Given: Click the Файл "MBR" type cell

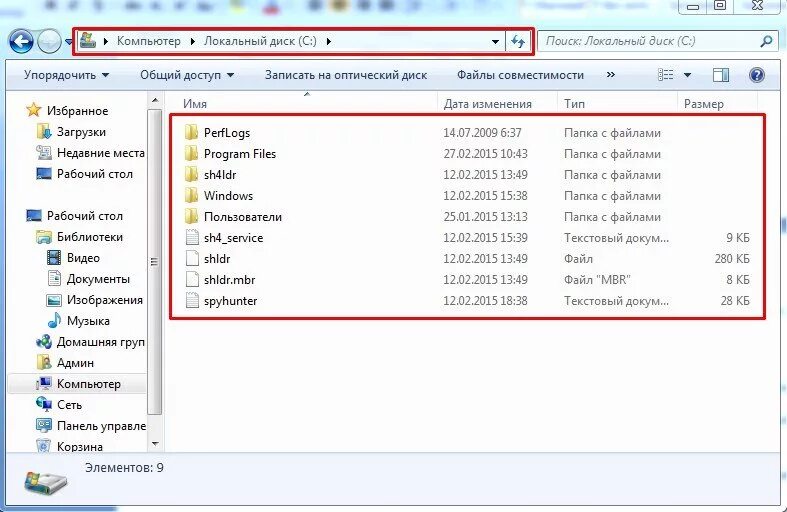Looking at the screenshot, I should tap(597, 280).
